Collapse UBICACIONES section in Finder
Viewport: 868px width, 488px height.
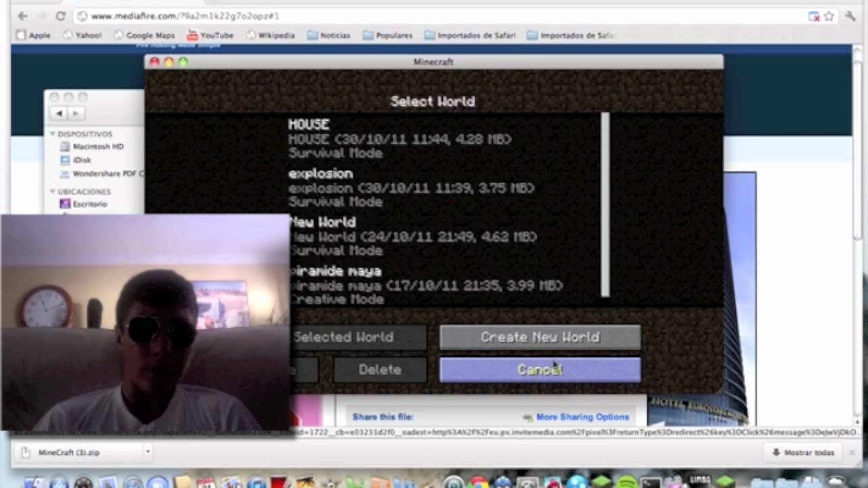tap(53, 192)
